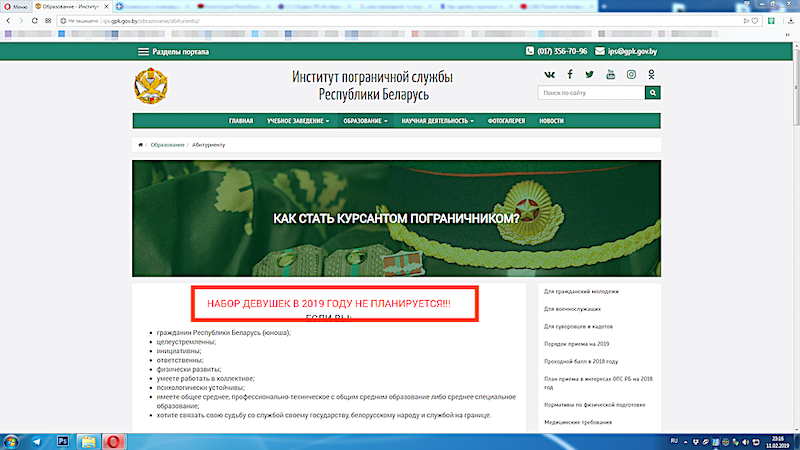Image resolution: width=800 pixels, height=450 pixels.
Task: Click the browser back arrow
Action: click(8, 21)
